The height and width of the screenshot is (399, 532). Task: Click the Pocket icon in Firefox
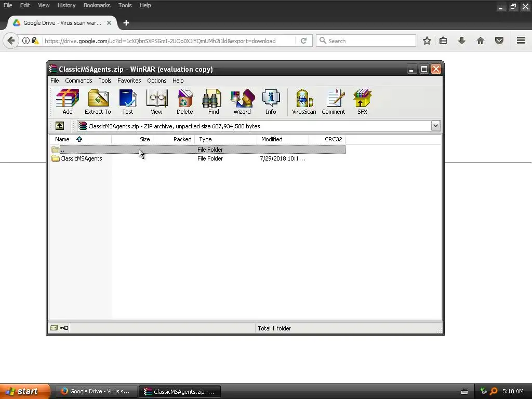tap(499, 41)
